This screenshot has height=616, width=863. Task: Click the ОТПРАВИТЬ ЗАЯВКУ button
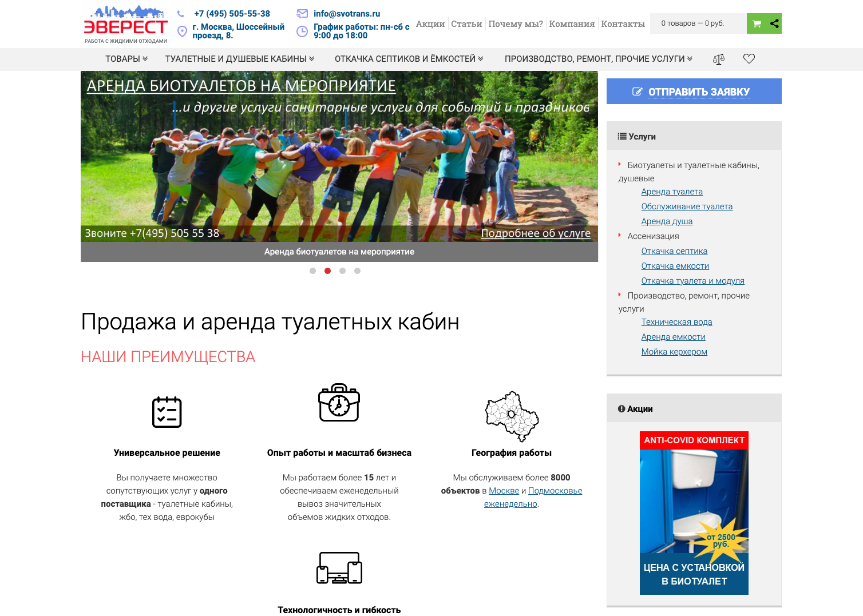point(694,92)
